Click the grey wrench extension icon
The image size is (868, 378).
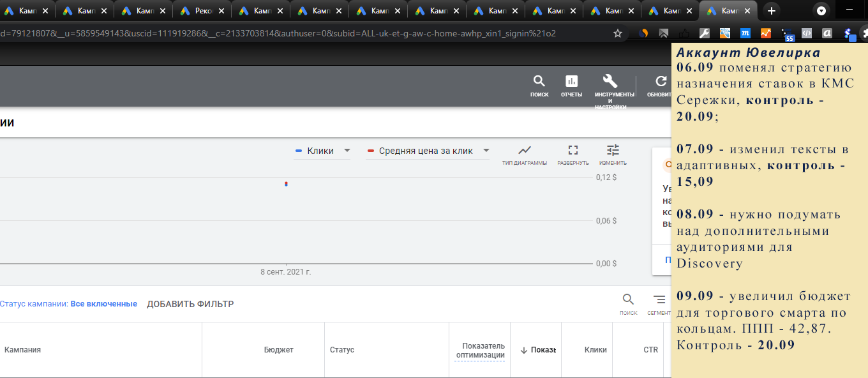point(705,33)
